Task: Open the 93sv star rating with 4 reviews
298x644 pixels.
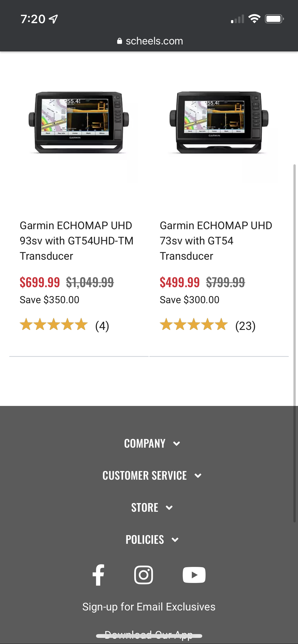Action: pos(64,325)
